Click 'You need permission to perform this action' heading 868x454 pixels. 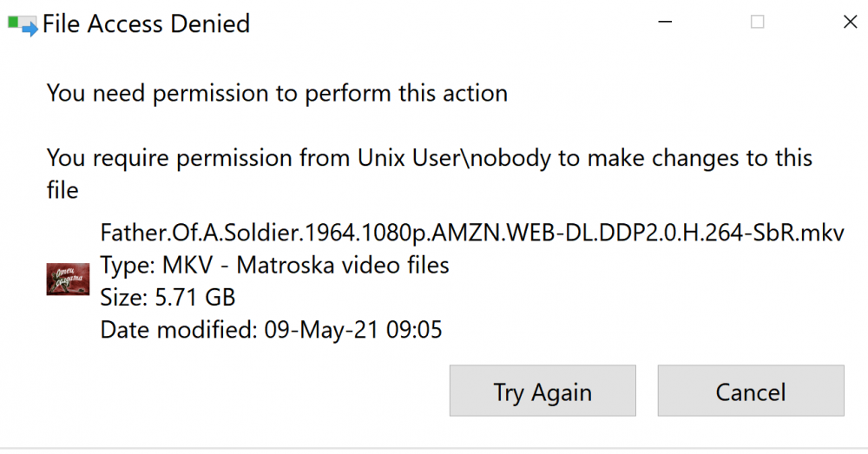278,93
